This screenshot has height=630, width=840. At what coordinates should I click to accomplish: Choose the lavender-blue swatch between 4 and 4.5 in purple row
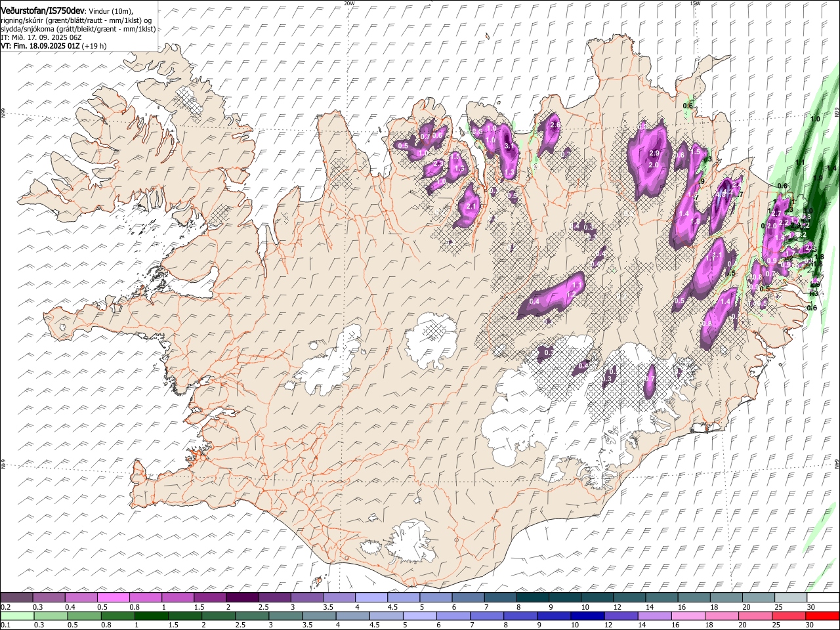coord(371,597)
